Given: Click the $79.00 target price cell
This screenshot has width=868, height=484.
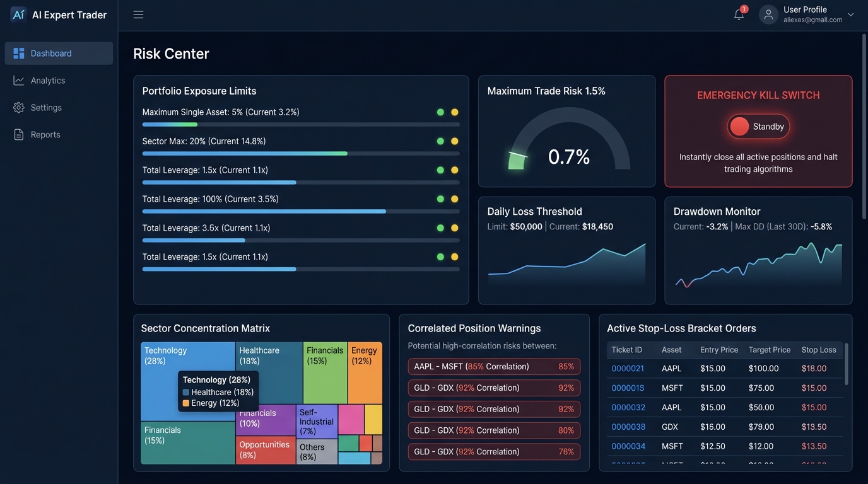Looking at the screenshot, I should 761,427.
